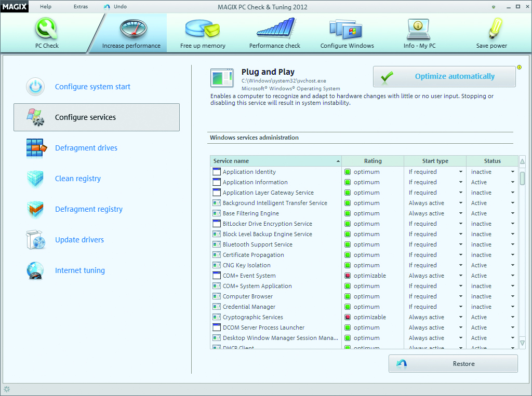Select the Increase performance gauge icon
The image size is (532, 396).
click(x=133, y=29)
